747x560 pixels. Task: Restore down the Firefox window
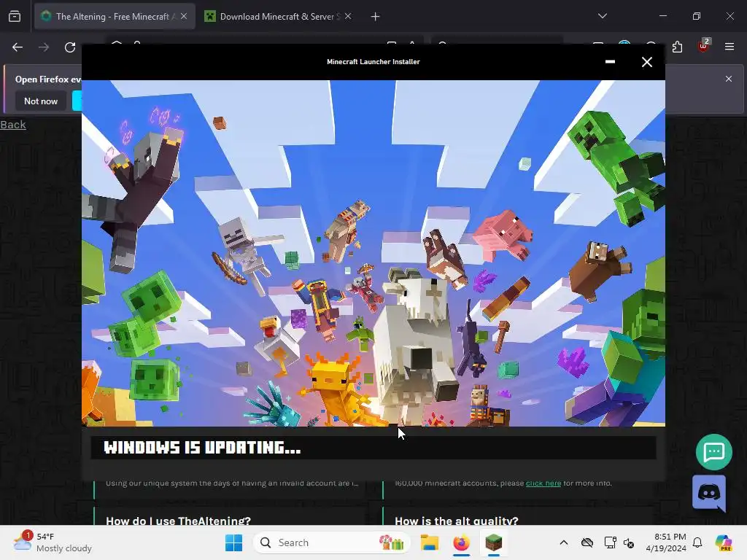click(697, 16)
